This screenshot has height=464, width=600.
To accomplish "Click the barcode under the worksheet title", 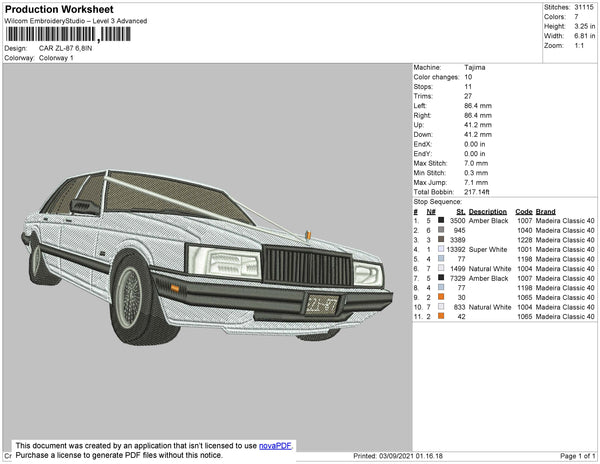I will 68,34.
